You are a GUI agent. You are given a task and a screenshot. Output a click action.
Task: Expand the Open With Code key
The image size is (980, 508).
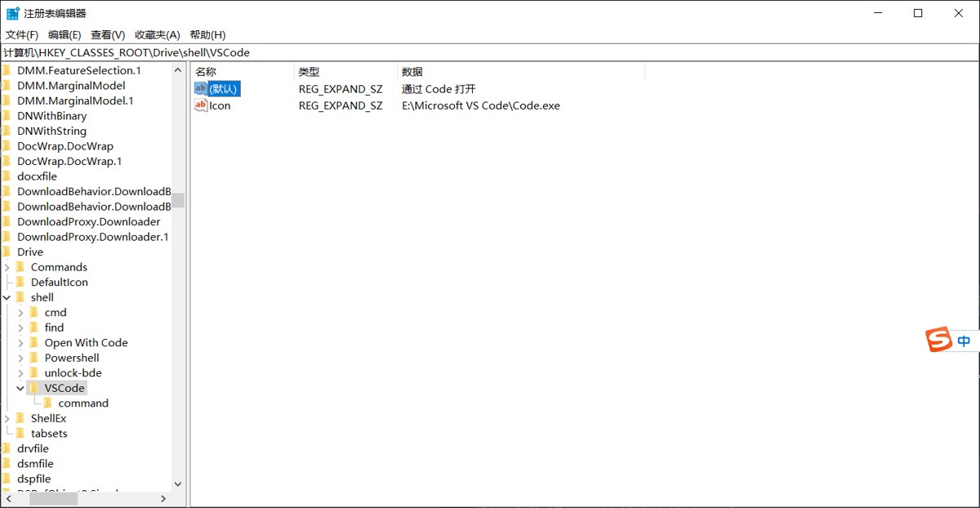tap(21, 343)
